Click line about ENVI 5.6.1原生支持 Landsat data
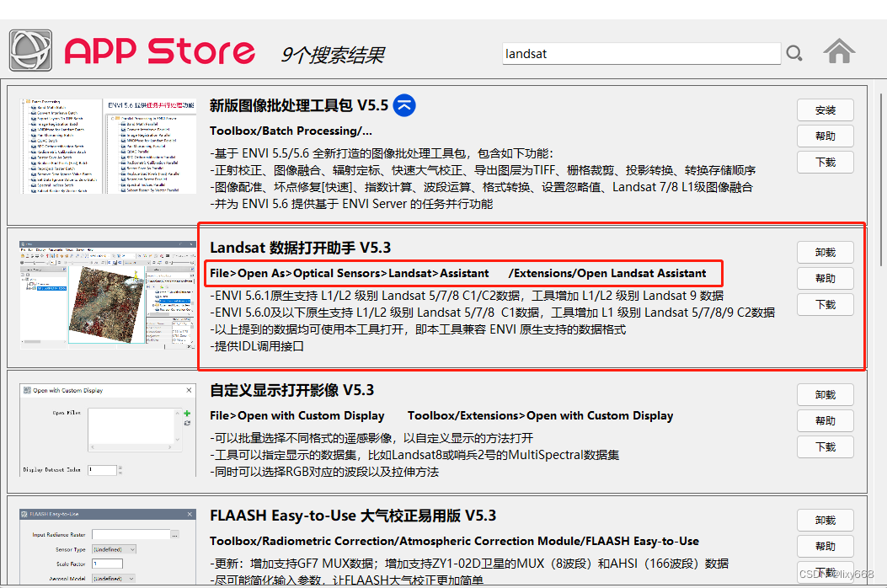 coord(467,296)
